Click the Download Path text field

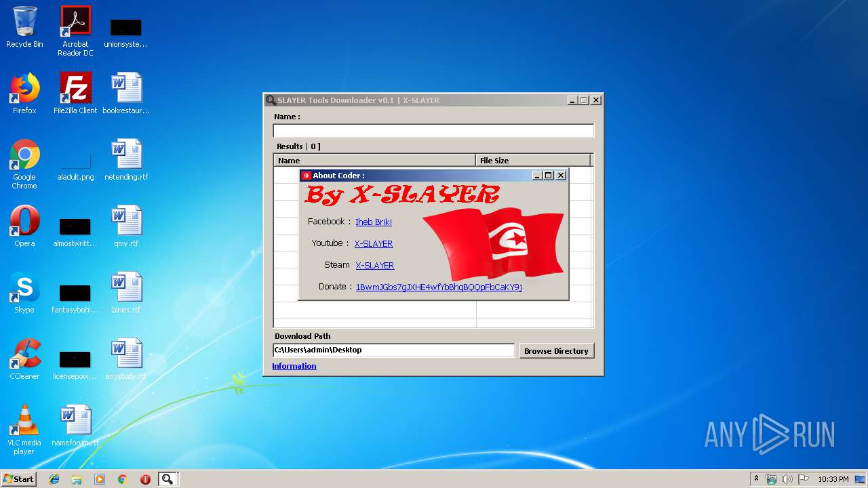pos(393,350)
